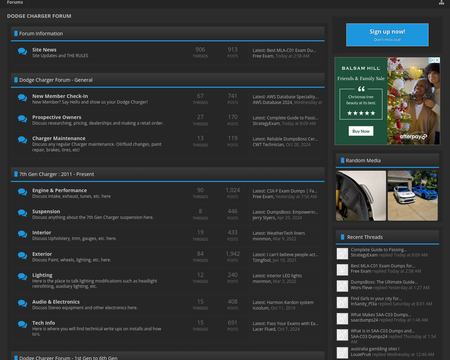Collapse the 7th Gen Charger : 2011 - Present category
Image resolution: width=450 pixels, height=360 pixels.
pos(168,174)
